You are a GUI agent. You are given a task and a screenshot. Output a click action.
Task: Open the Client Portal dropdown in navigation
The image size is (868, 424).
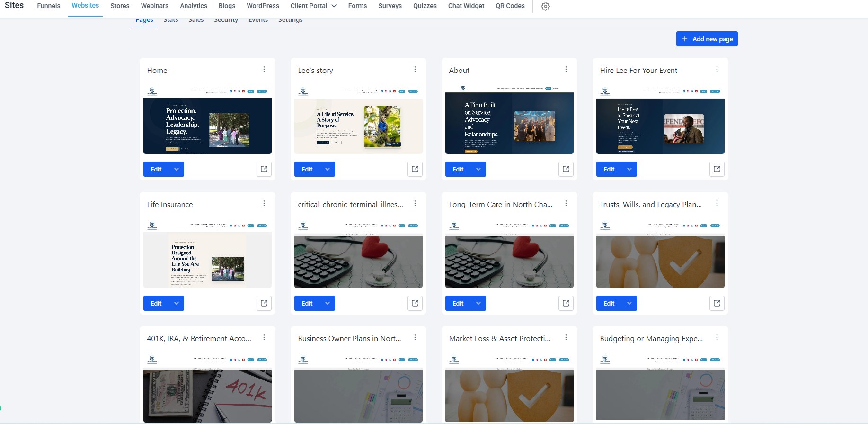tap(313, 6)
